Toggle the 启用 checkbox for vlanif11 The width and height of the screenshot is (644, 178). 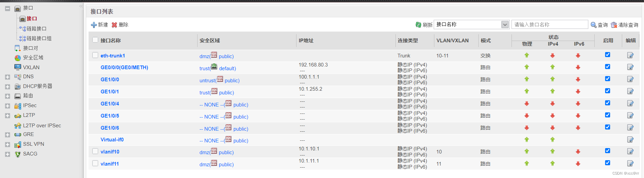[x=607, y=163]
